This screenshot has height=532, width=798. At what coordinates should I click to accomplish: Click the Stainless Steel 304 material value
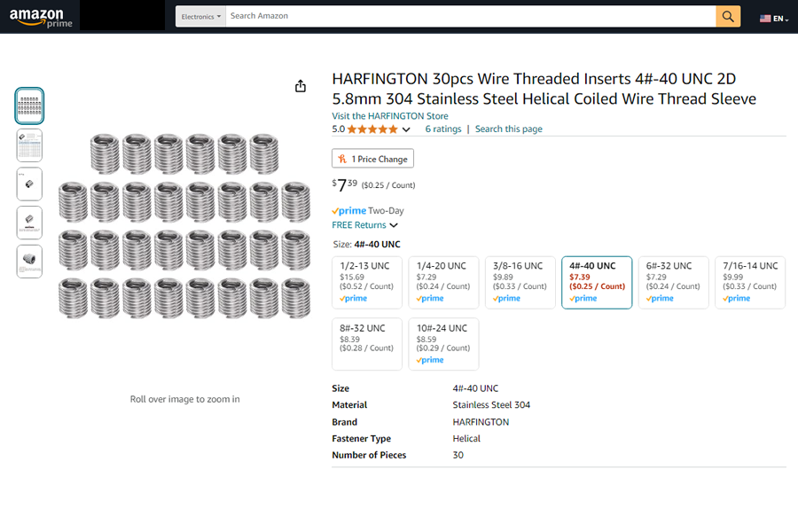click(x=491, y=405)
